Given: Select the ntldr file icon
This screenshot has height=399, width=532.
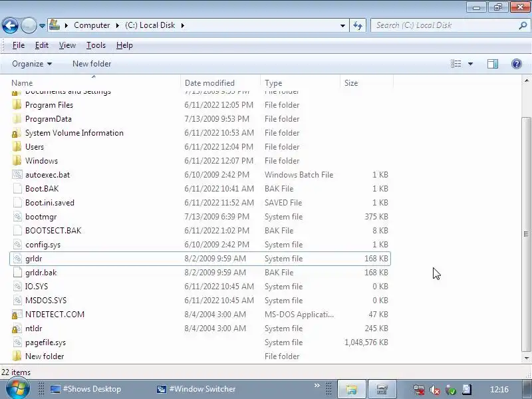Looking at the screenshot, I should pos(17,329).
